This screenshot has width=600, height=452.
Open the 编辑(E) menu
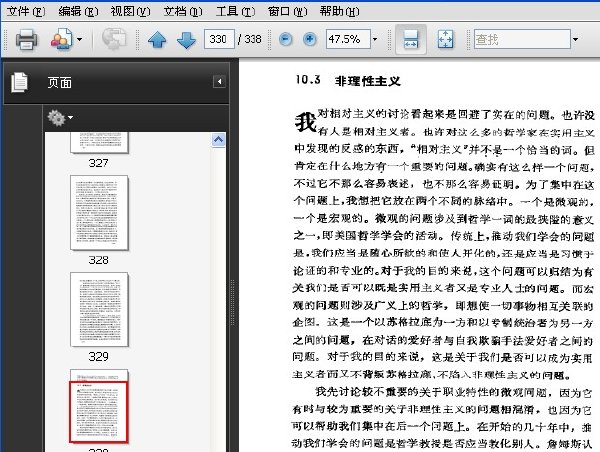[78, 11]
